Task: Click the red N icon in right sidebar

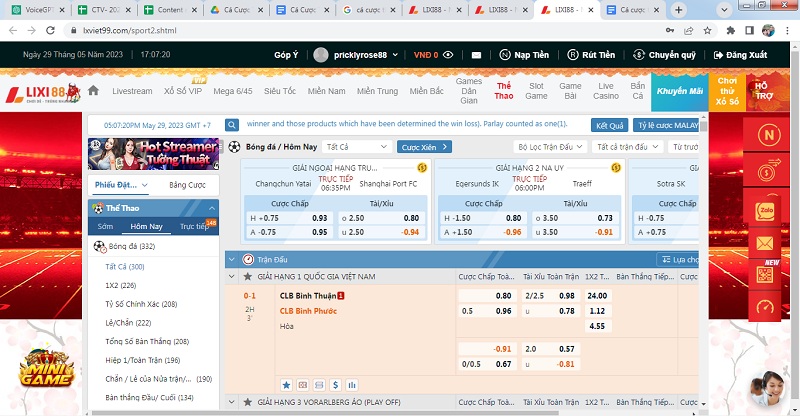Action: pyautogui.click(x=769, y=135)
